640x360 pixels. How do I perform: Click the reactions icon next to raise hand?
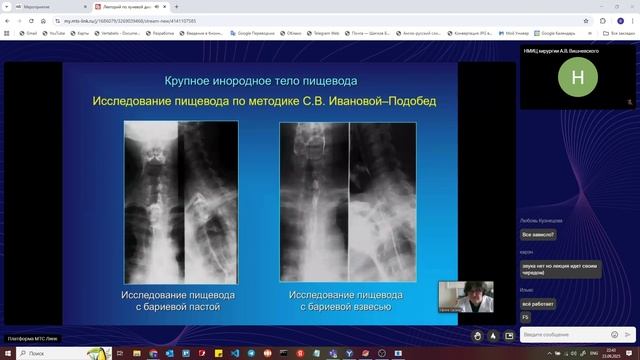[x=493, y=336]
